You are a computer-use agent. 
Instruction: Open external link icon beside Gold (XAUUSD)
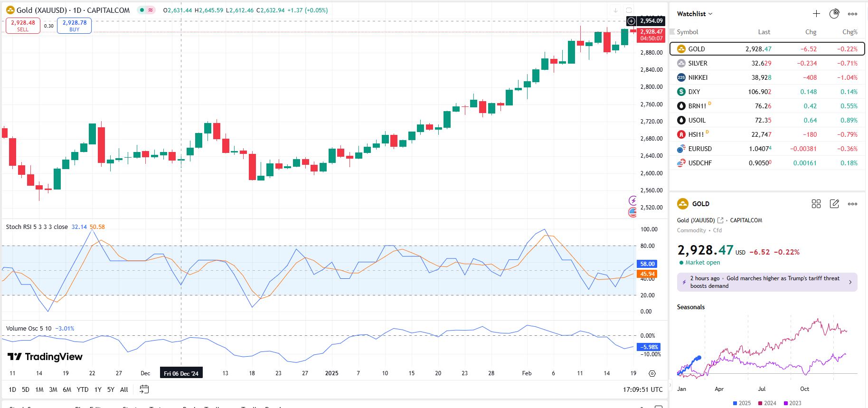point(720,220)
